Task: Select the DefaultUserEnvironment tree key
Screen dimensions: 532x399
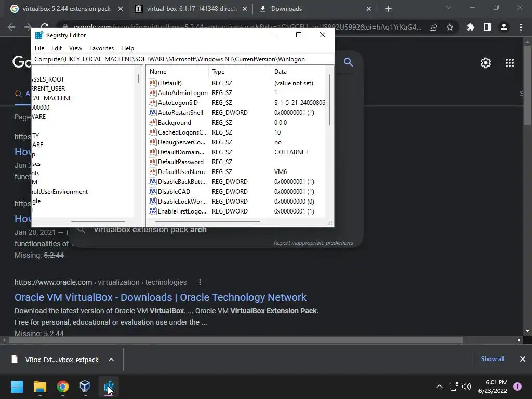Action: 60,192
